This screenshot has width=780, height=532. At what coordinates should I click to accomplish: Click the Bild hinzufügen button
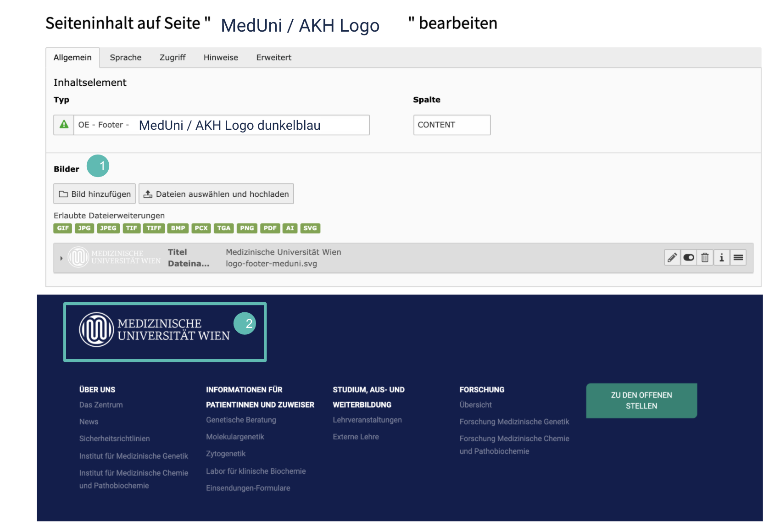95,194
